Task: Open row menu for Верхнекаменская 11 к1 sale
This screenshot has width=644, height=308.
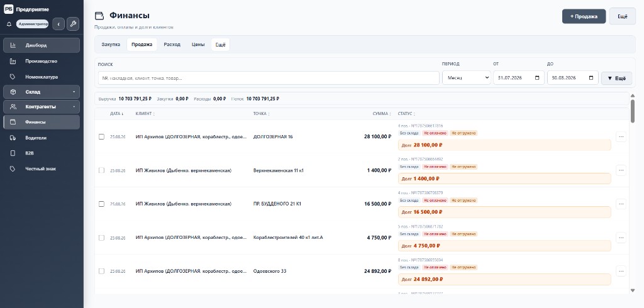Action: point(621,170)
